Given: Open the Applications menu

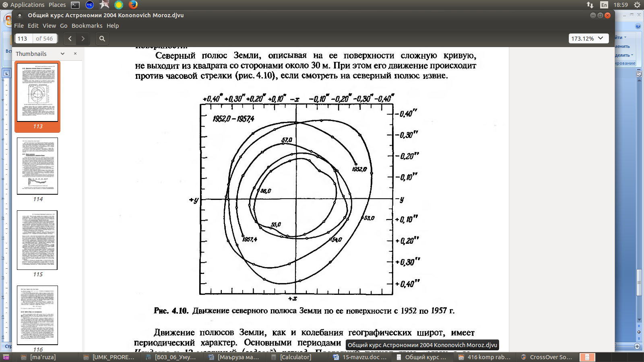Looking at the screenshot, I should pyautogui.click(x=23, y=5).
